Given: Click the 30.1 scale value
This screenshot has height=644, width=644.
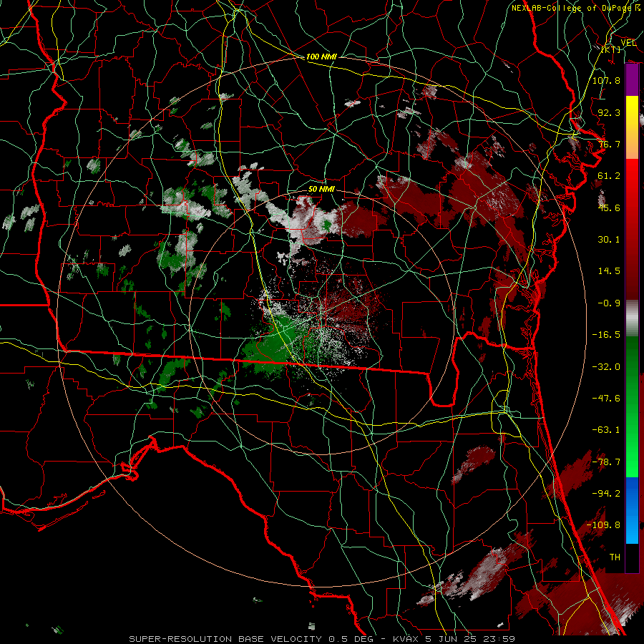Looking at the screenshot, I should pyautogui.click(x=609, y=240).
